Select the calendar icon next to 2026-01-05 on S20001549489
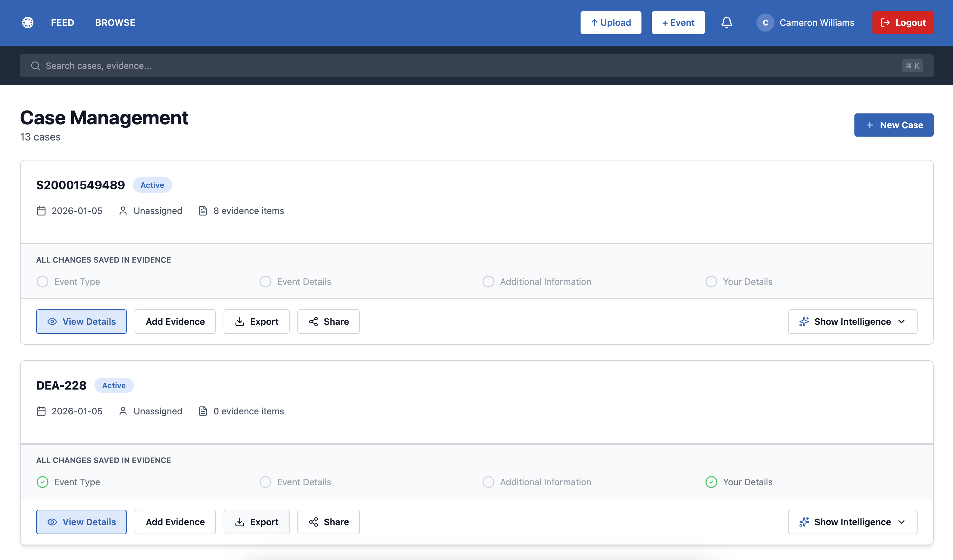Image resolution: width=953 pixels, height=560 pixels. pyautogui.click(x=41, y=211)
